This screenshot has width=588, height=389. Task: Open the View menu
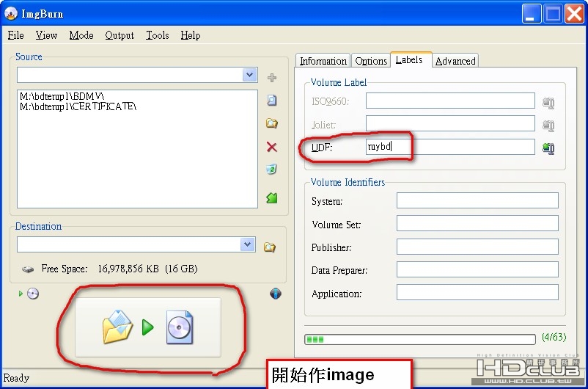click(x=46, y=35)
